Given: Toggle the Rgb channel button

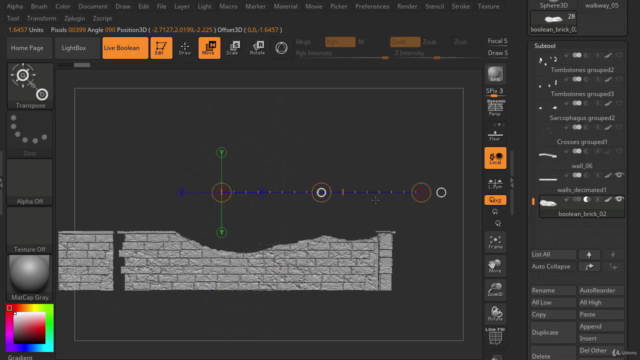Looking at the screenshot, I should 340,42.
